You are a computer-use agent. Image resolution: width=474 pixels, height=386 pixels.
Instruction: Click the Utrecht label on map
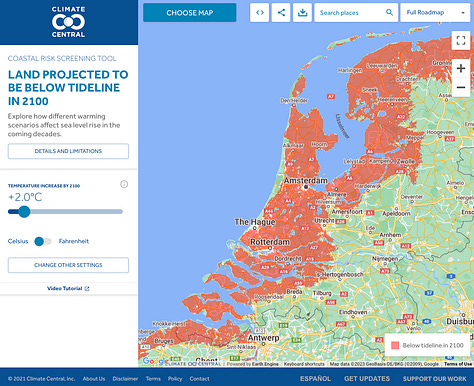(x=324, y=221)
